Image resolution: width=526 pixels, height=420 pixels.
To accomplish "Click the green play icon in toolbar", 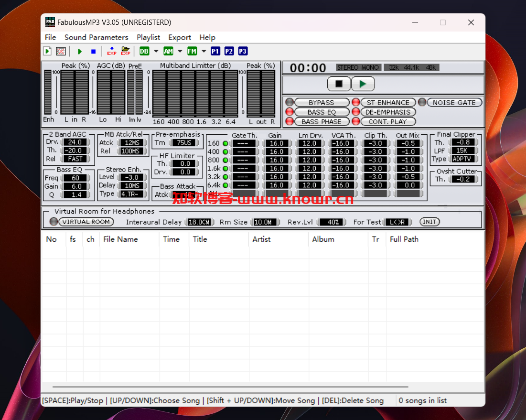I will click(80, 51).
